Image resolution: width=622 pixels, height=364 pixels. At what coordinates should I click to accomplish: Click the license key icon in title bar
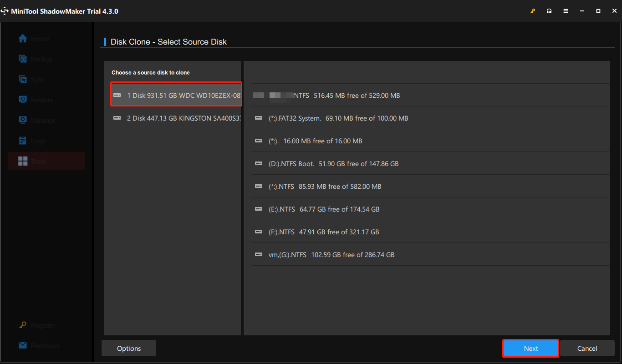(533, 10)
